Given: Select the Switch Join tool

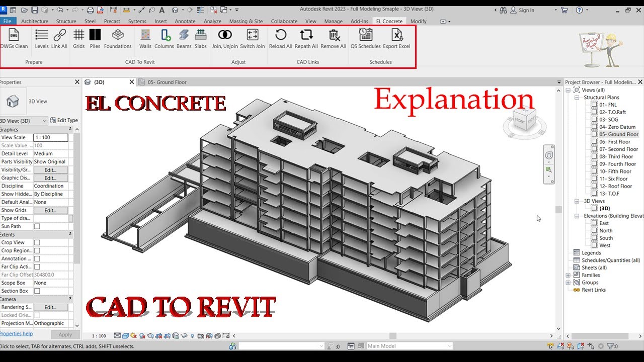Looking at the screenshot, I should 253,39.
